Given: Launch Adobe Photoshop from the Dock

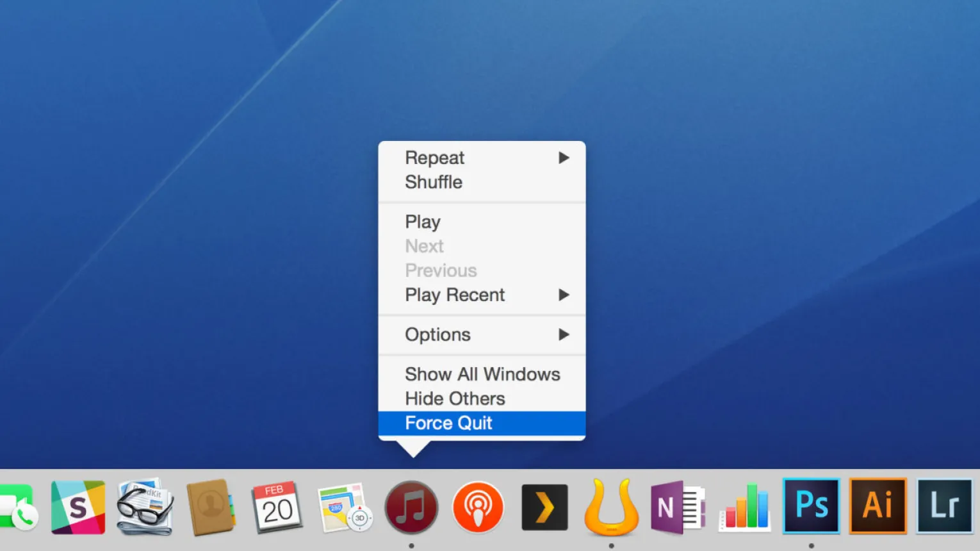Looking at the screenshot, I should pyautogui.click(x=812, y=506).
